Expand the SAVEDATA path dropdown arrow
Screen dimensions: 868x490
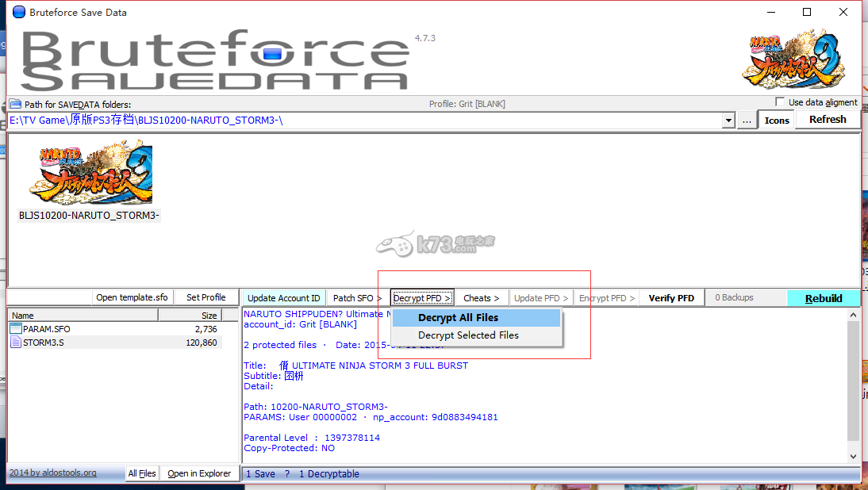tap(728, 121)
